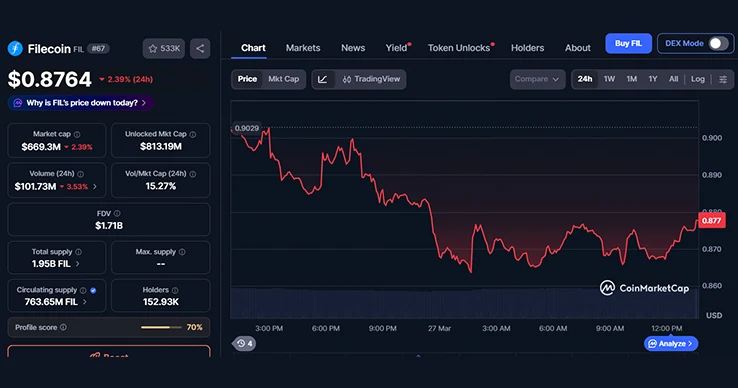Click the Buy FIL button
This screenshot has height=388, width=738.
pos(628,43)
